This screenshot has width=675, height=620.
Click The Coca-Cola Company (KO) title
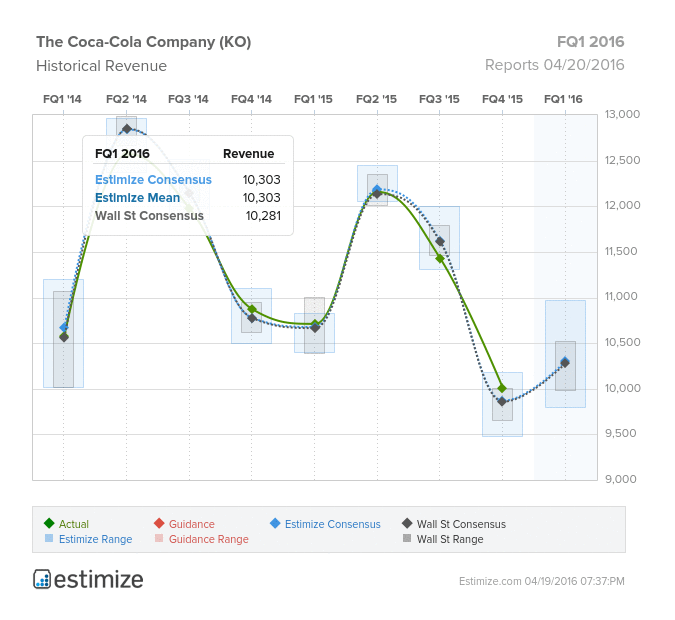click(144, 42)
